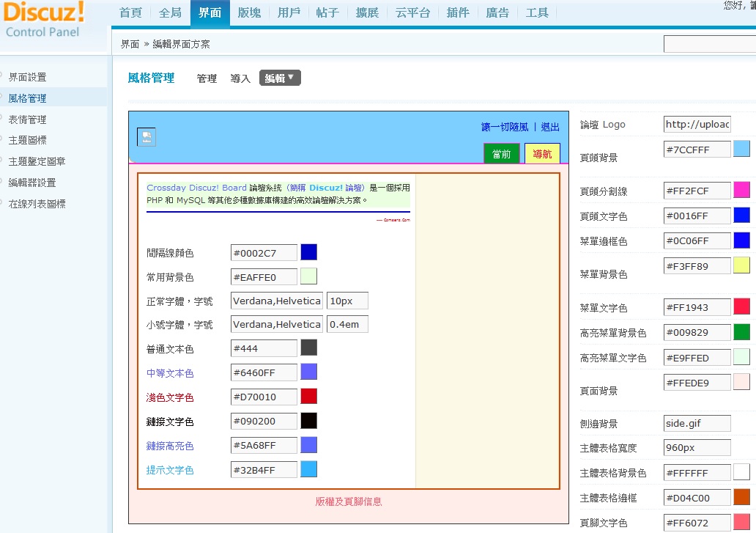Open the 擴展 menu tab

(368, 13)
